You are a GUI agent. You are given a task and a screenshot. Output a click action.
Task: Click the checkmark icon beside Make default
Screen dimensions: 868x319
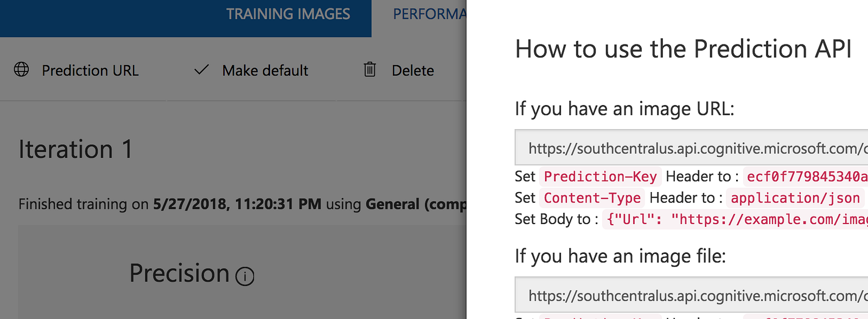pyautogui.click(x=201, y=69)
